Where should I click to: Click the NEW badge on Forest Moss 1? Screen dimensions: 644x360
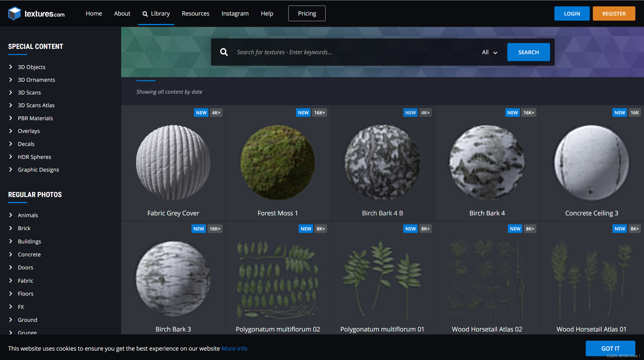[x=303, y=113]
